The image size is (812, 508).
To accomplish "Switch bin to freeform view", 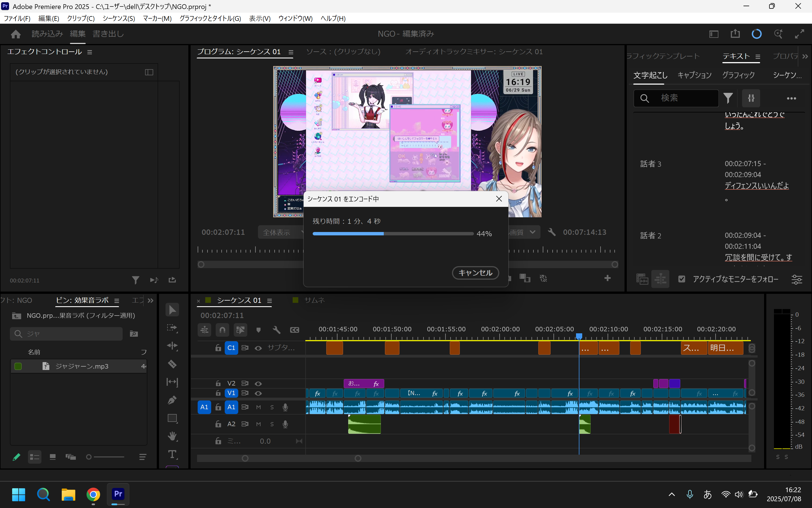I will [70, 457].
